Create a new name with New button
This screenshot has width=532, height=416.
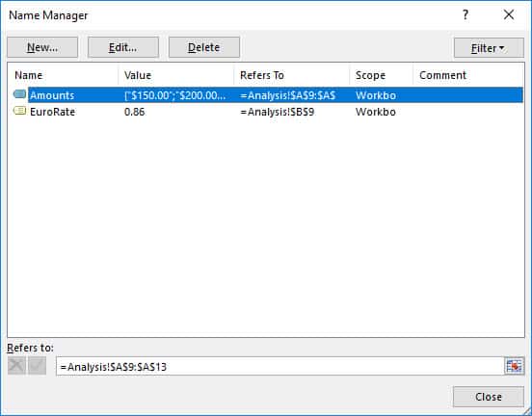tap(42, 47)
